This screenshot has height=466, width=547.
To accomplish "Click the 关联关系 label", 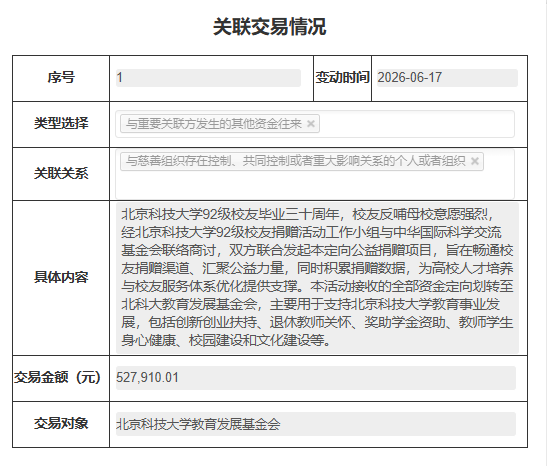I will (61, 173).
